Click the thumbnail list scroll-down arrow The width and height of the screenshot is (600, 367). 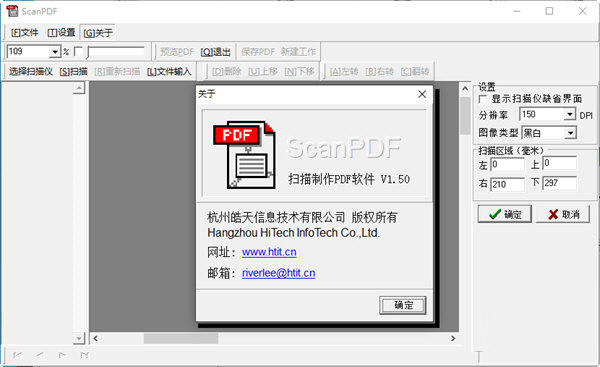79,338
